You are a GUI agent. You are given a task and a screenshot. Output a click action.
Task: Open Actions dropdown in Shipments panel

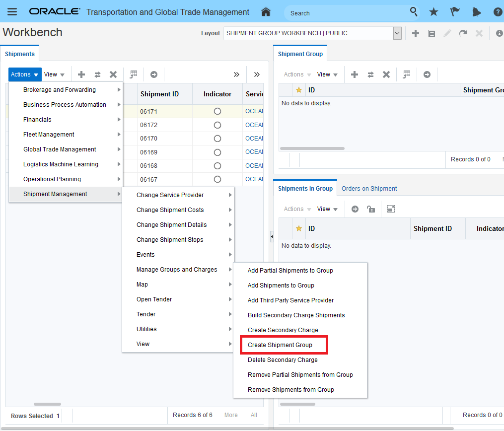(x=25, y=74)
